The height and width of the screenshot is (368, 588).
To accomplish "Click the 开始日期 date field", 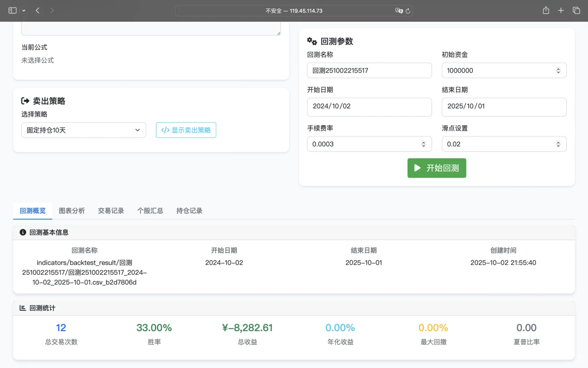I will [369, 106].
